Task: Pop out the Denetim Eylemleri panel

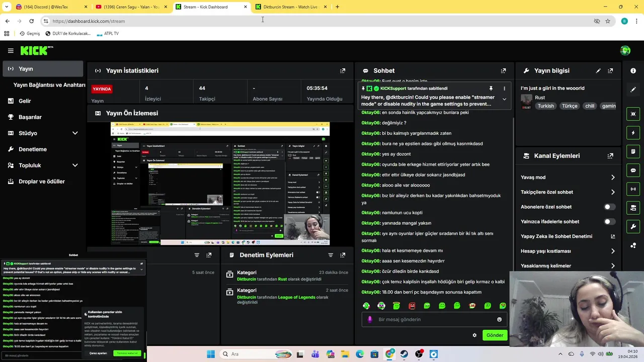Action: tap(343, 255)
